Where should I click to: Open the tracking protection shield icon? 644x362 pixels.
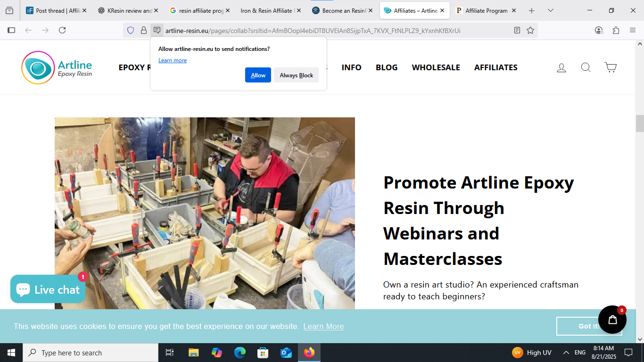click(131, 30)
